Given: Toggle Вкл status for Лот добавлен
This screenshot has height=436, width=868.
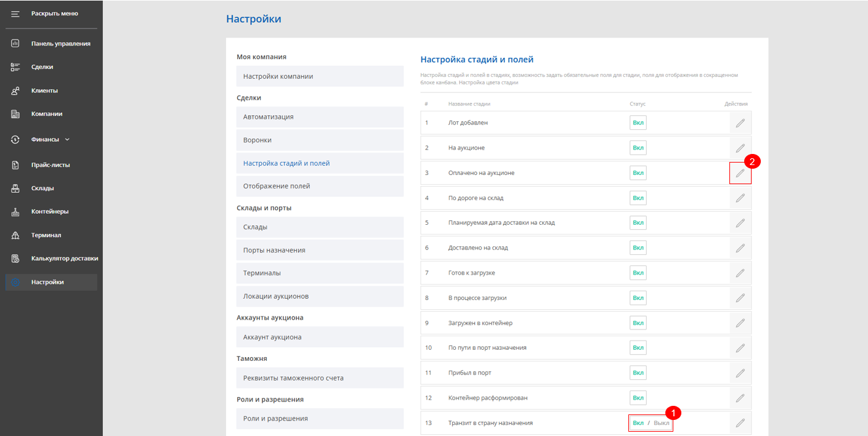Looking at the screenshot, I should (638, 123).
